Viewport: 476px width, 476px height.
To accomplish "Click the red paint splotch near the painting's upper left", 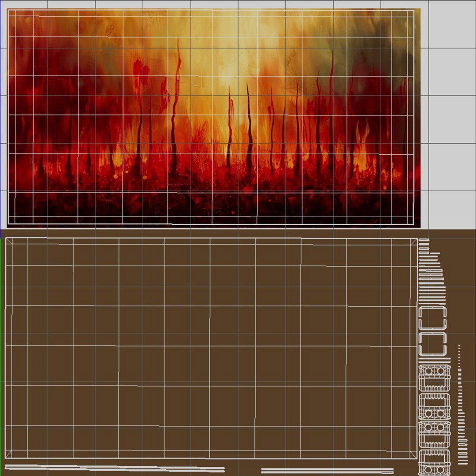I will 141,72.
